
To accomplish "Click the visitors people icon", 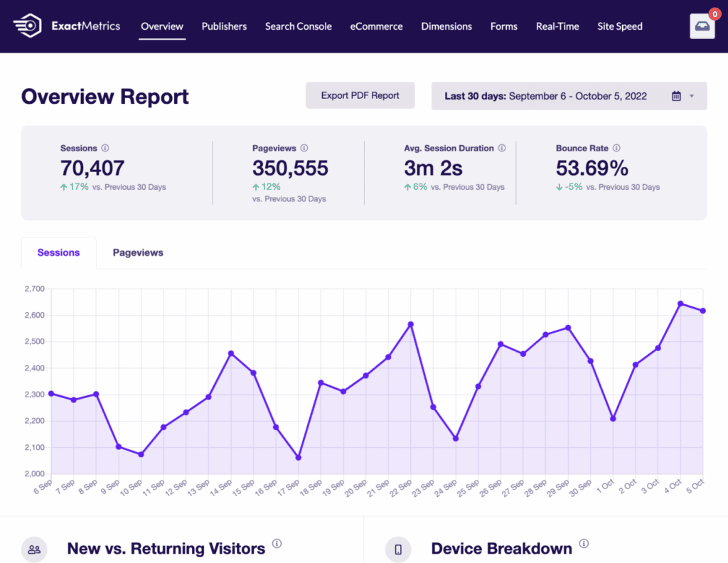I will (34, 549).
